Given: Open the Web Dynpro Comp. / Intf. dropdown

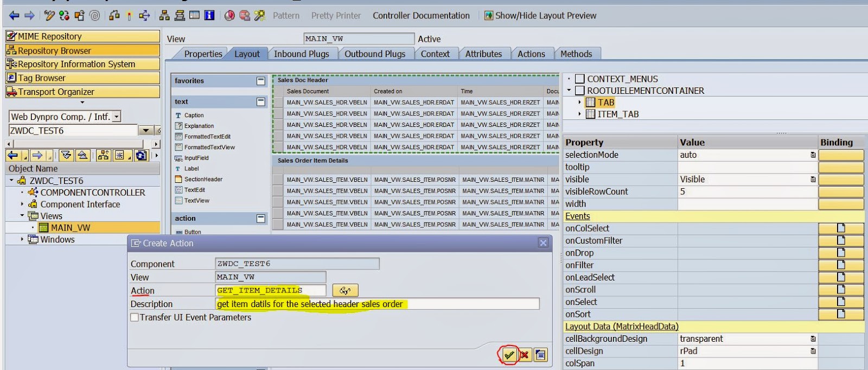Looking at the screenshot, I should 117,117.
